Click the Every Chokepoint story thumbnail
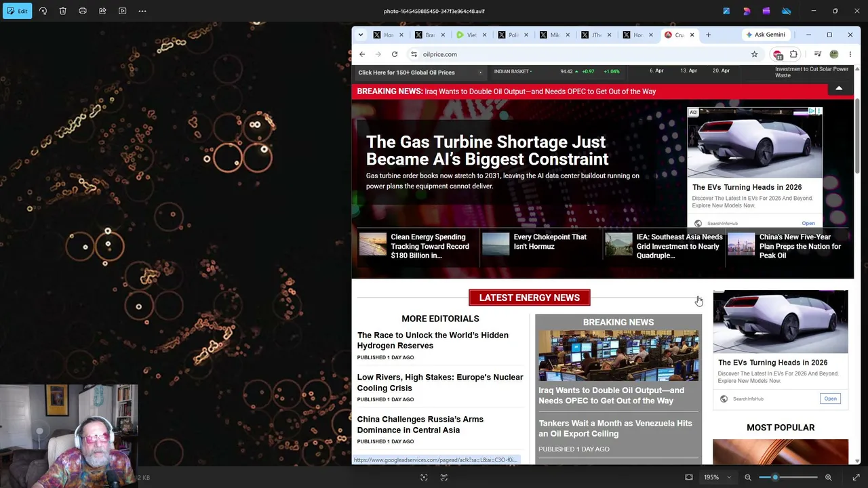Viewport: 868px width, 488px height. coord(496,244)
